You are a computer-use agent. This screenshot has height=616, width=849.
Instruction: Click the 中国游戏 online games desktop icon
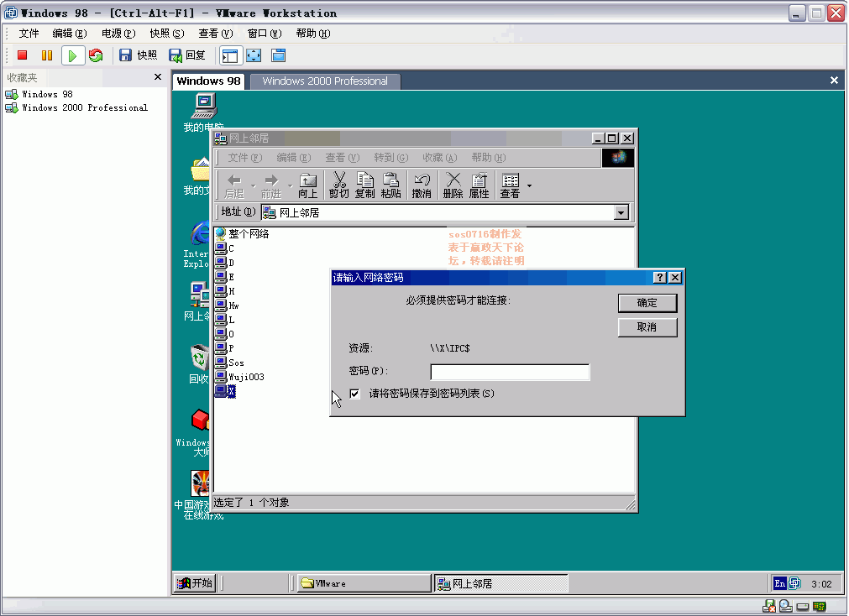[199, 495]
